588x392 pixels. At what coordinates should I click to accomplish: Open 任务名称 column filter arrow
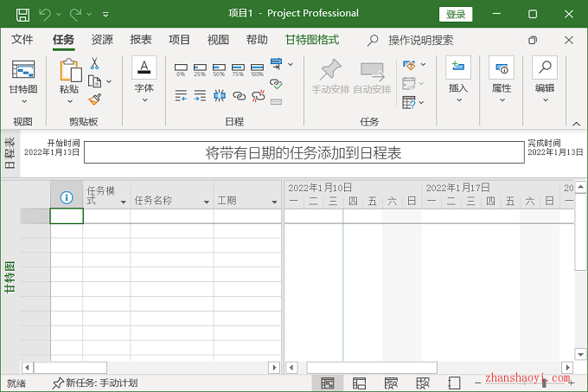207,202
